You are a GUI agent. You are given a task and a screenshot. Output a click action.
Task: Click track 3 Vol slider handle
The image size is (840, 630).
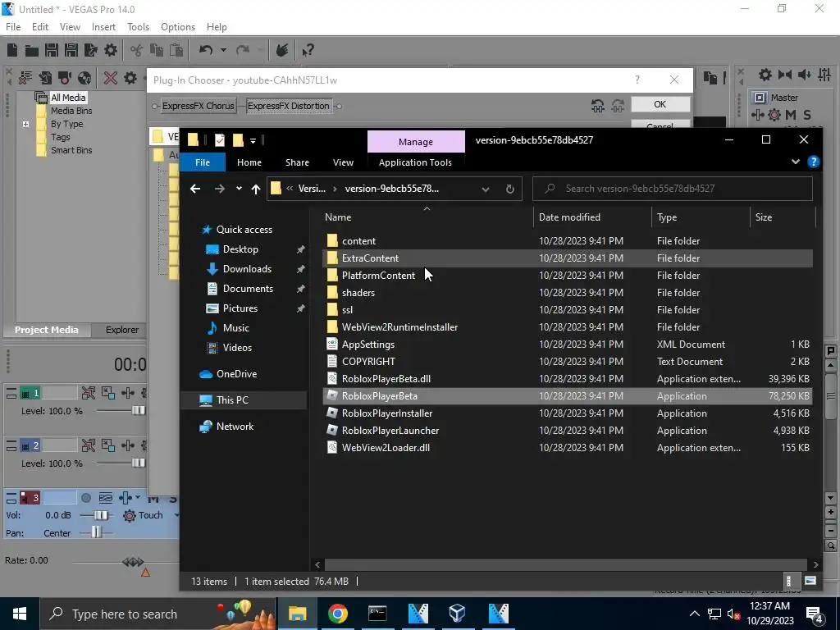(101, 515)
